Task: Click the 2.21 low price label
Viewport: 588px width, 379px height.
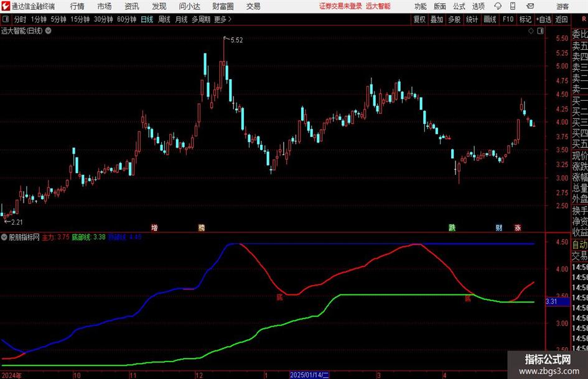Action: pos(17,222)
